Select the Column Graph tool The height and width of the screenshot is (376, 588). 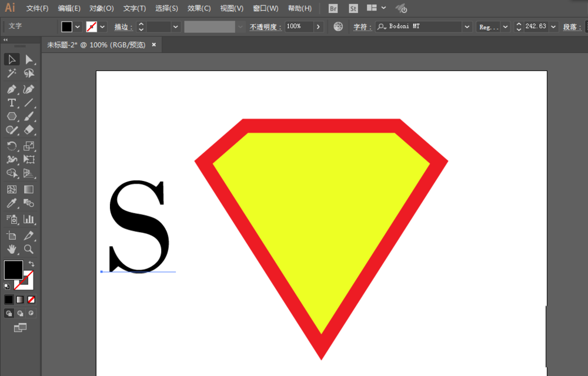coord(29,219)
